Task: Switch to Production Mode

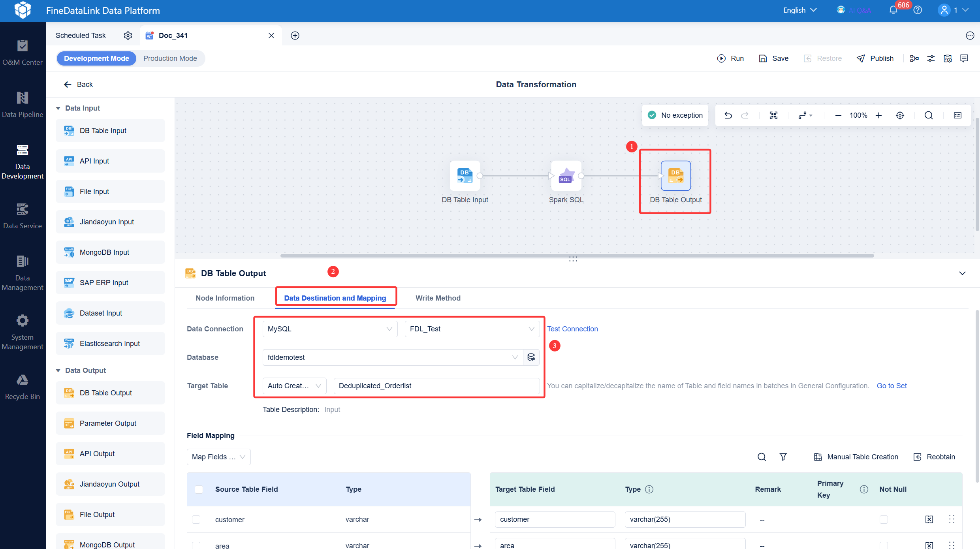Action: 170,58
